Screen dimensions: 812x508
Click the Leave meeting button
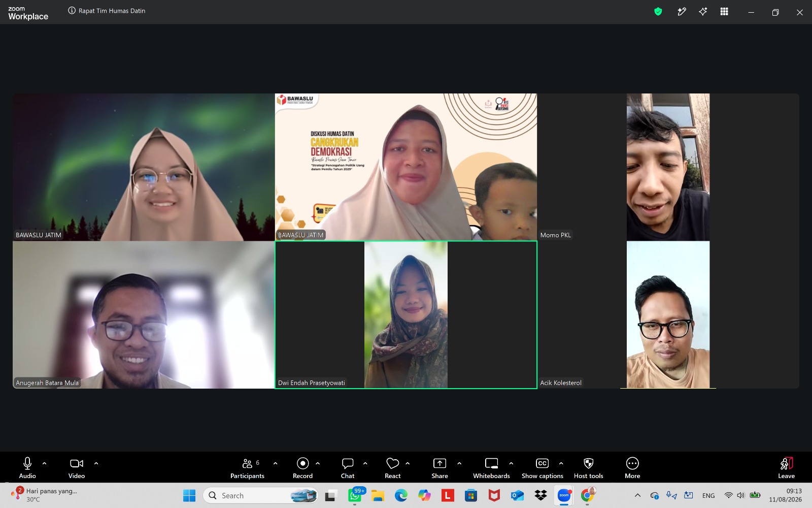point(786,467)
